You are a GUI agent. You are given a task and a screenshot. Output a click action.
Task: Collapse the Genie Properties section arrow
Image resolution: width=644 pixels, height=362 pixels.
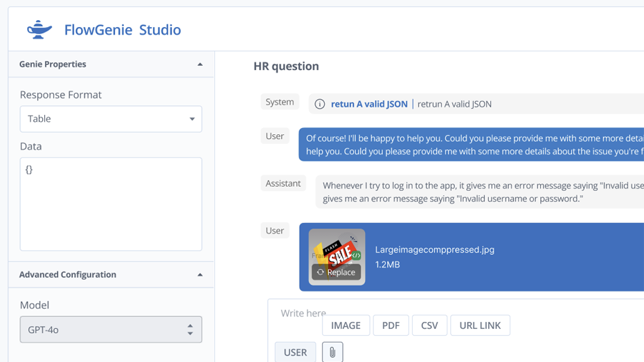click(200, 64)
